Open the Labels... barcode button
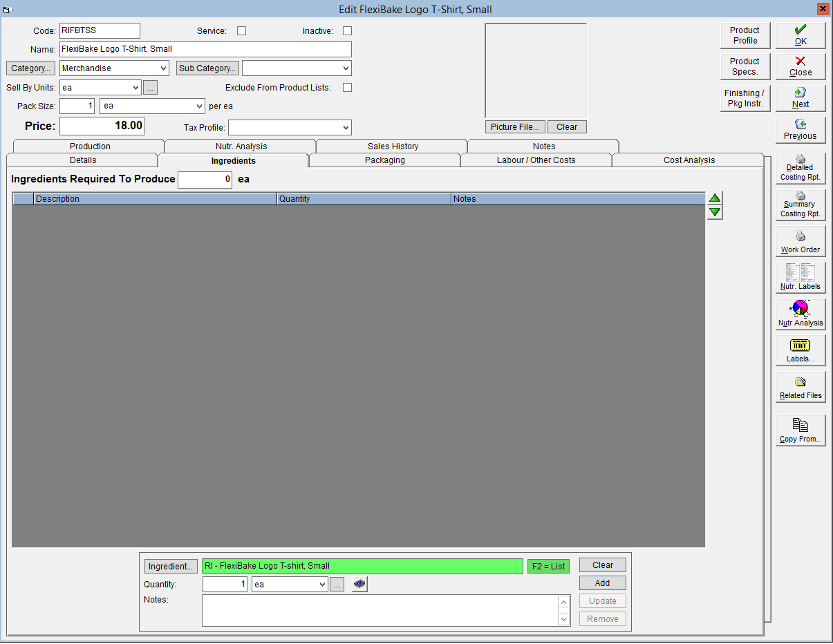This screenshot has height=644, width=833. click(801, 351)
